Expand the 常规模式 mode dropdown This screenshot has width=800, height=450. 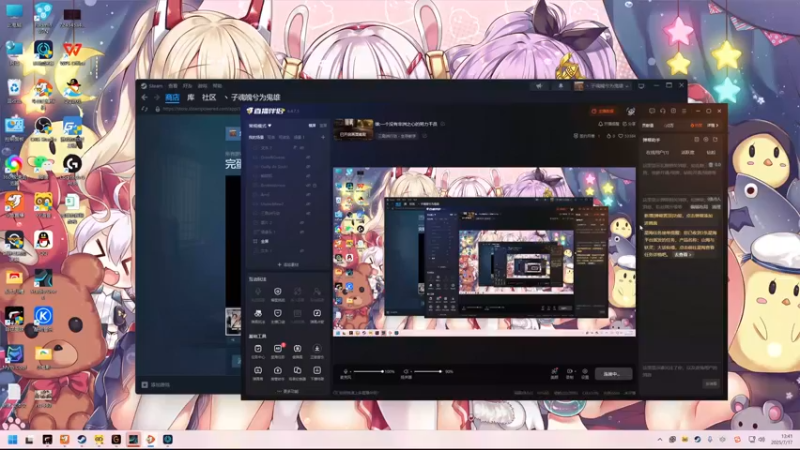click(x=260, y=126)
